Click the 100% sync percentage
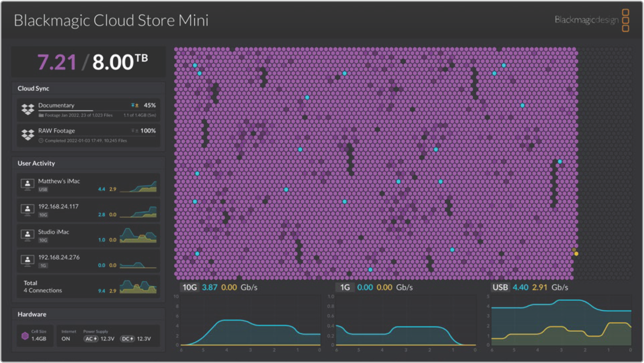 pyautogui.click(x=148, y=131)
